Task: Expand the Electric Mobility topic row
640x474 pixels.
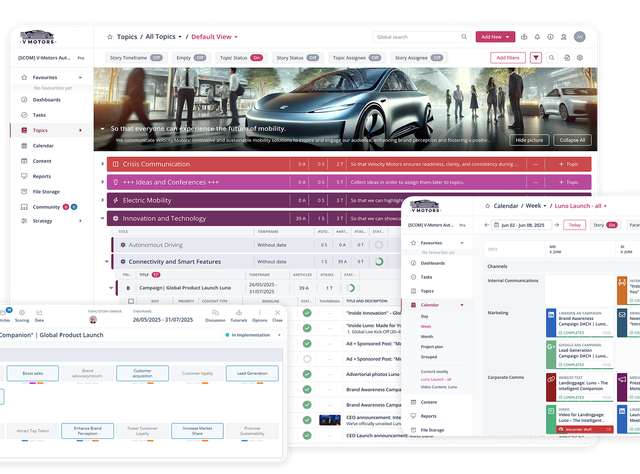Action: coord(102,200)
